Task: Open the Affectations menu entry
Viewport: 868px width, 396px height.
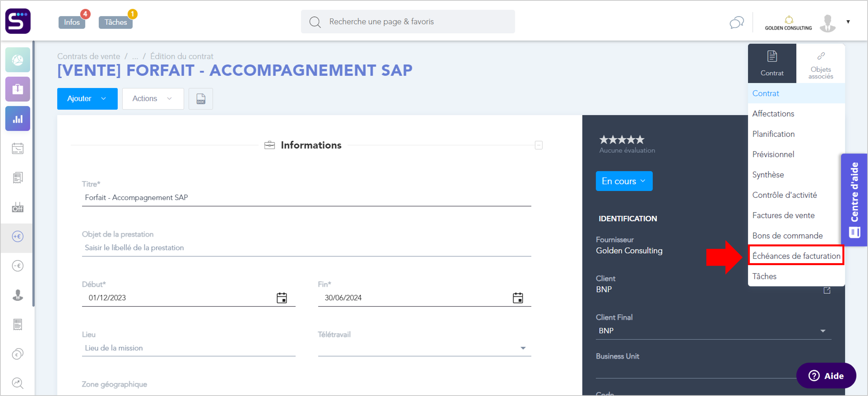Action: point(796,114)
